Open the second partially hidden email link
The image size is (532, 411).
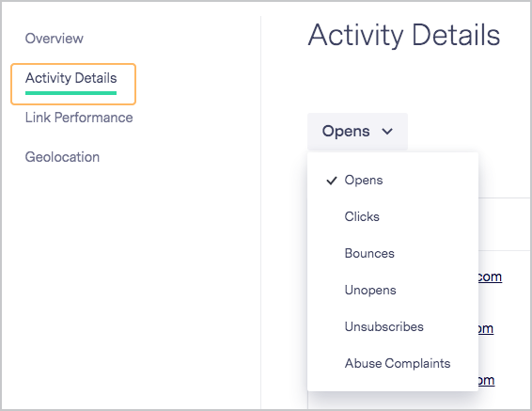(x=486, y=329)
